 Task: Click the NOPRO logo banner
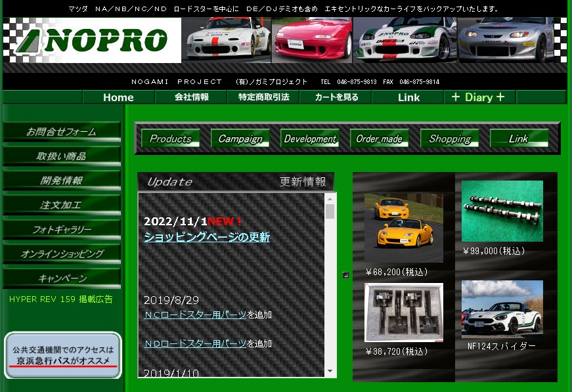(x=92, y=40)
